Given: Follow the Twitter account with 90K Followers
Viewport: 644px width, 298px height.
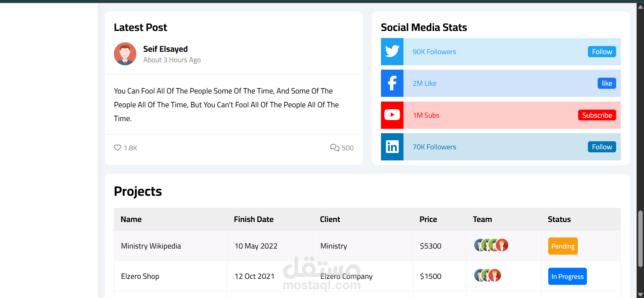Looking at the screenshot, I should point(602,51).
